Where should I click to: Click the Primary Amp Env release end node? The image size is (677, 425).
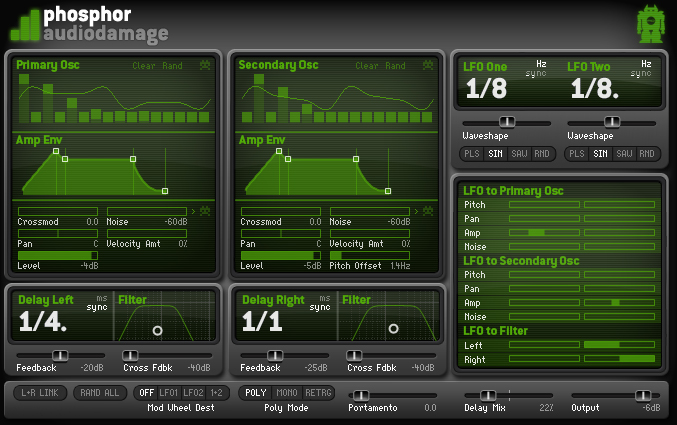pos(165,191)
